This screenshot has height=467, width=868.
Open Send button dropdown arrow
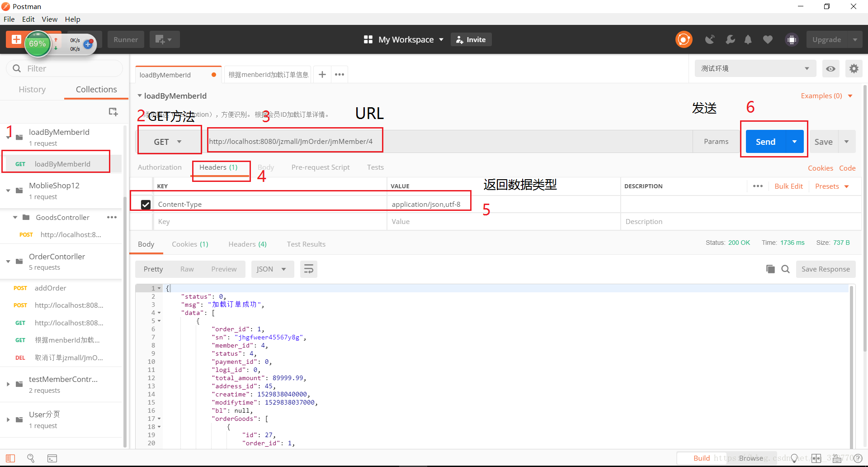tap(794, 142)
